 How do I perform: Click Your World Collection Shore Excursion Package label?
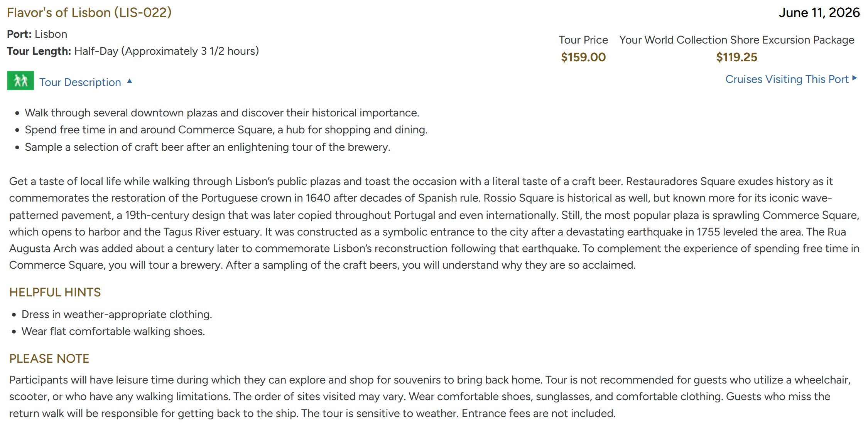click(736, 40)
